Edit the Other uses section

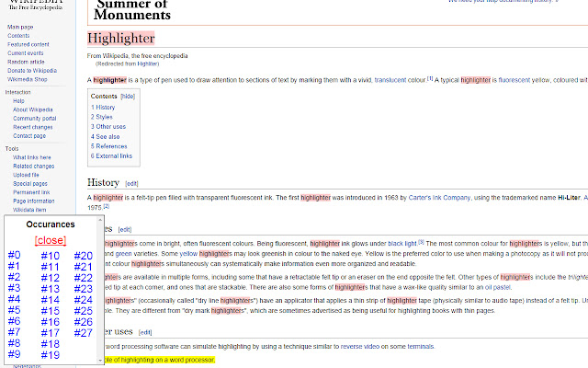tap(145, 332)
